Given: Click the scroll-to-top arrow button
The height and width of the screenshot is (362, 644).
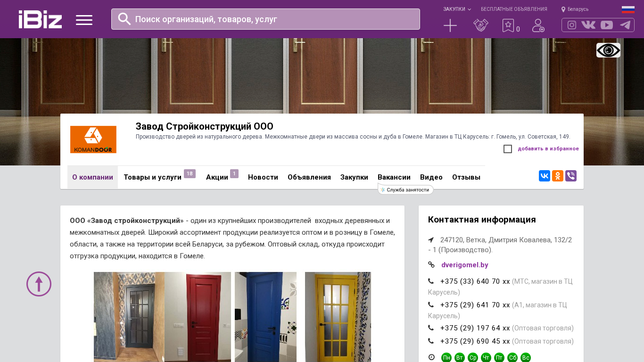Looking at the screenshot, I should pyautogui.click(x=39, y=284).
